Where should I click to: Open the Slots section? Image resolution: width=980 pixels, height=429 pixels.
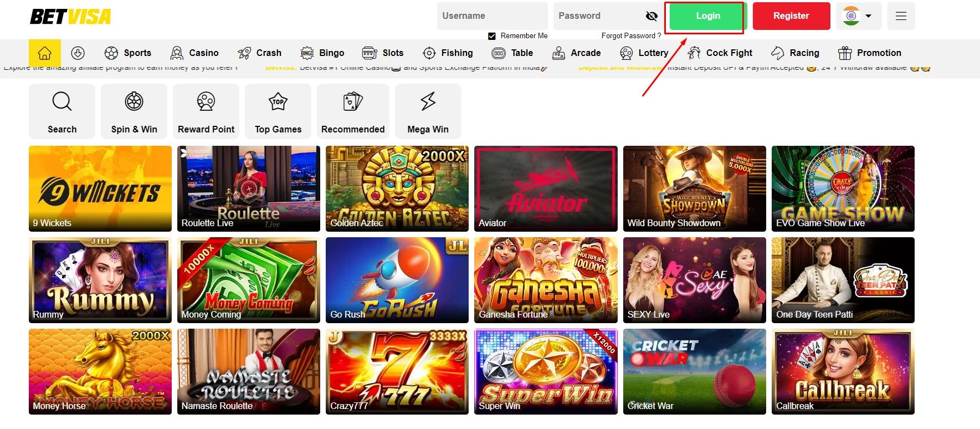click(x=382, y=53)
